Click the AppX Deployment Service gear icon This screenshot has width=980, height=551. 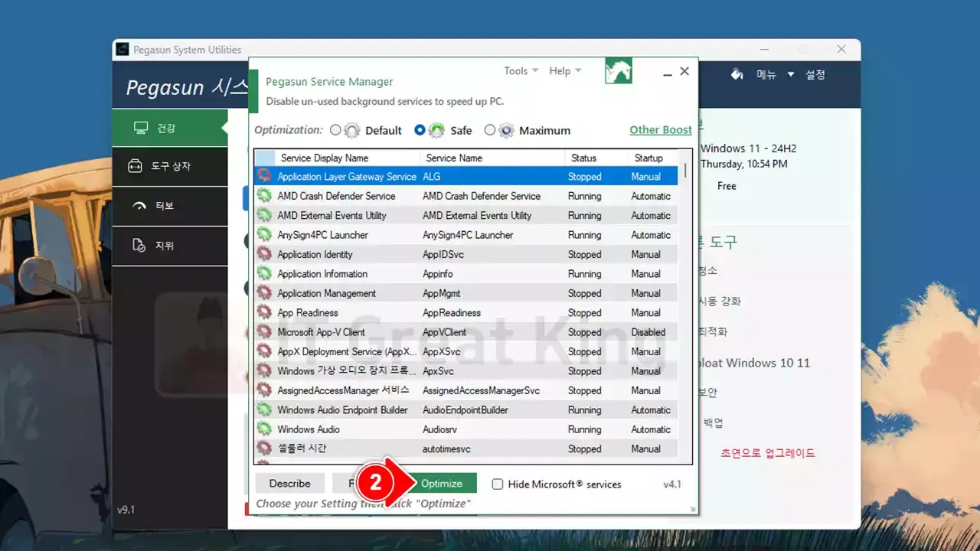[264, 351]
